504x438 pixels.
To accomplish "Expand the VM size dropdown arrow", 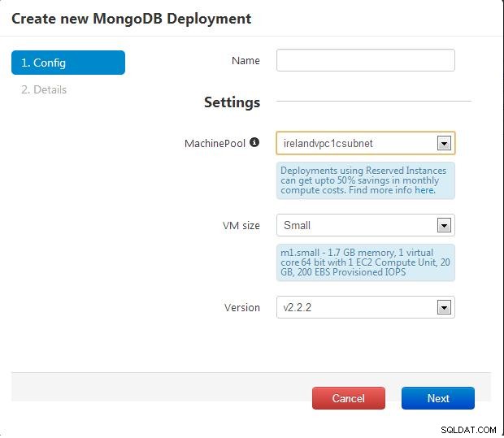I will [444, 225].
